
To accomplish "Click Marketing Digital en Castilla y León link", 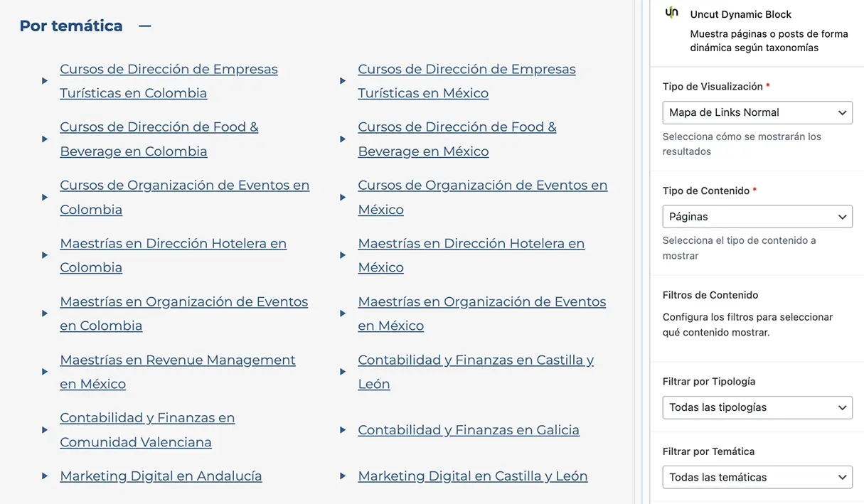I will pos(472,476).
